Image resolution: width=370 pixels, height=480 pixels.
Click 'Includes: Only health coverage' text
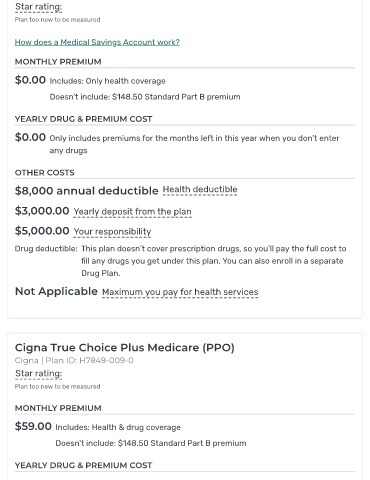(107, 81)
